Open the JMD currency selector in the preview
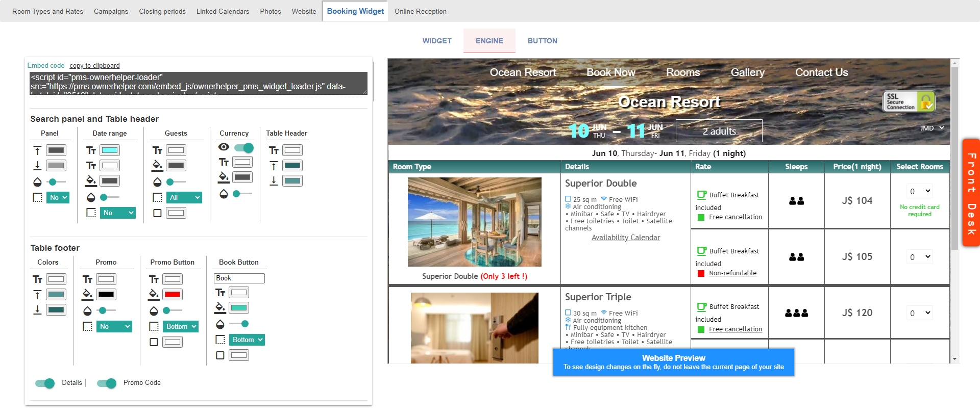 (932, 128)
